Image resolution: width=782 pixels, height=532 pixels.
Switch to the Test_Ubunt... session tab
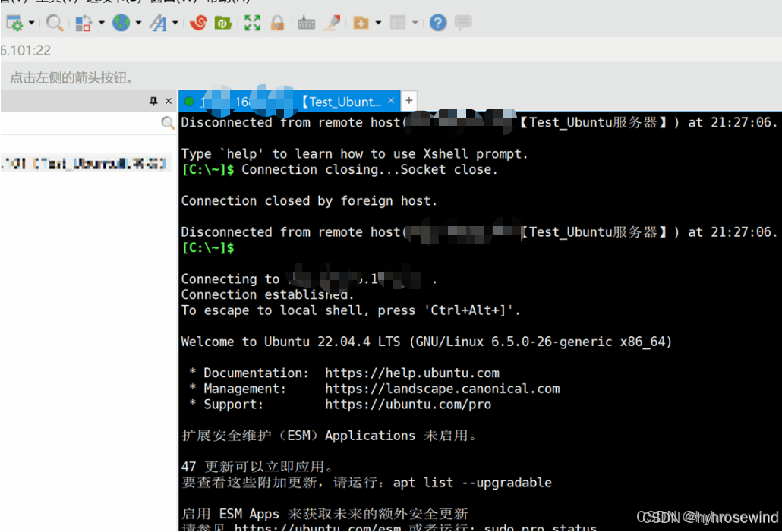[x=289, y=101]
